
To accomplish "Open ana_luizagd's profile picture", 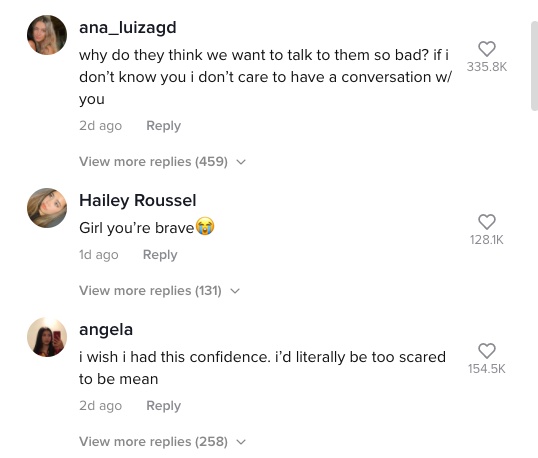I will [47, 35].
